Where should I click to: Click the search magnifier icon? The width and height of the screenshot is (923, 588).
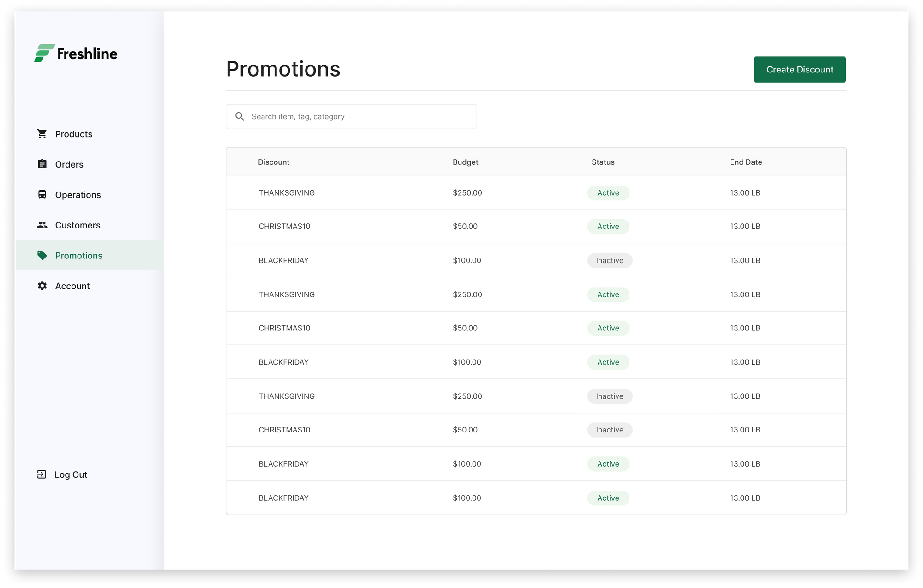[240, 116]
